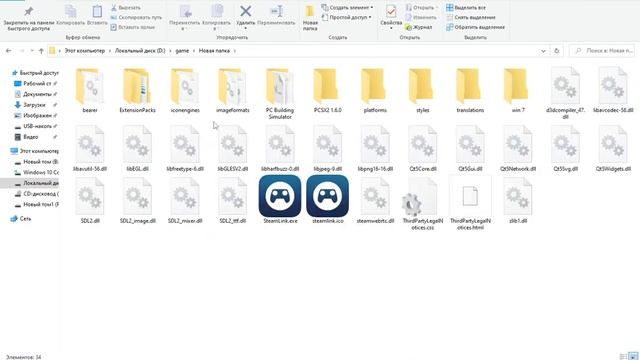Click the Cut (Вырезать) command
The height and width of the screenshot is (360, 640).
pos(126,8)
